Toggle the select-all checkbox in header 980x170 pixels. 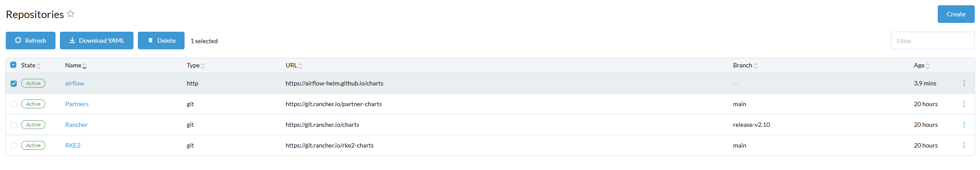click(13, 65)
